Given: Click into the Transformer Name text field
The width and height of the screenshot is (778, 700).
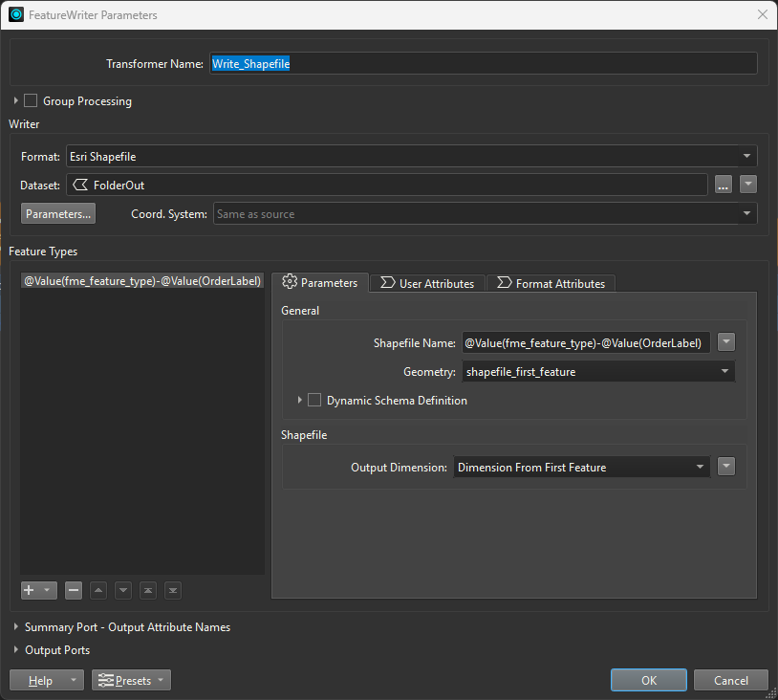Looking at the screenshot, I should click(x=482, y=63).
